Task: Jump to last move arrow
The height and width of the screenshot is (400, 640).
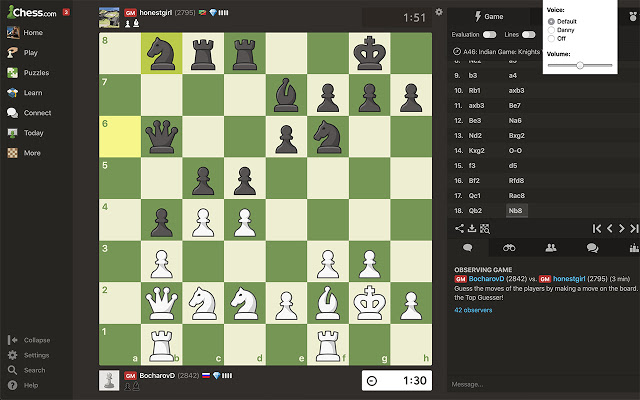Action: 634,229
